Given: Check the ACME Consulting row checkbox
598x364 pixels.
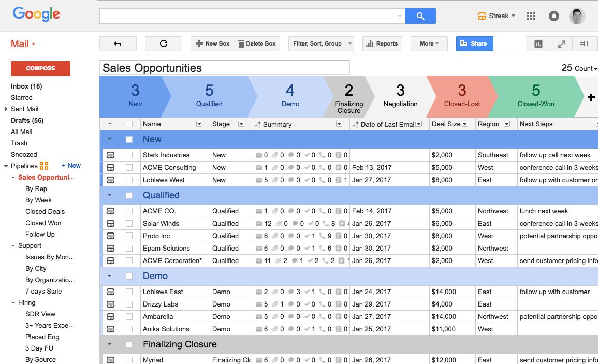Looking at the screenshot, I should pyautogui.click(x=129, y=167).
